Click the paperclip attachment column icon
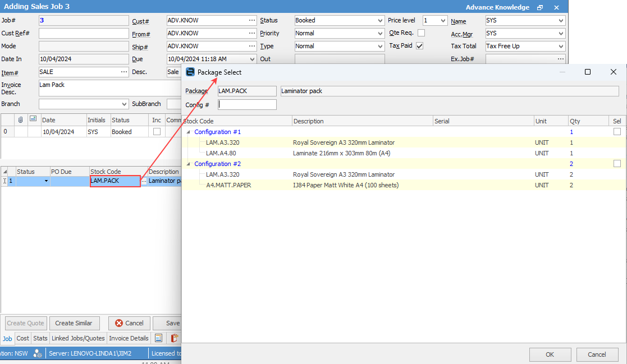 pos(21,120)
